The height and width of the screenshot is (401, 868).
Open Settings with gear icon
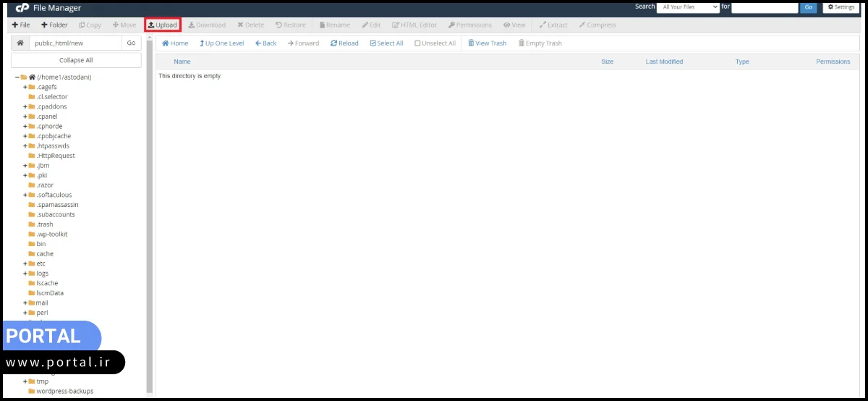tap(840, 7)
